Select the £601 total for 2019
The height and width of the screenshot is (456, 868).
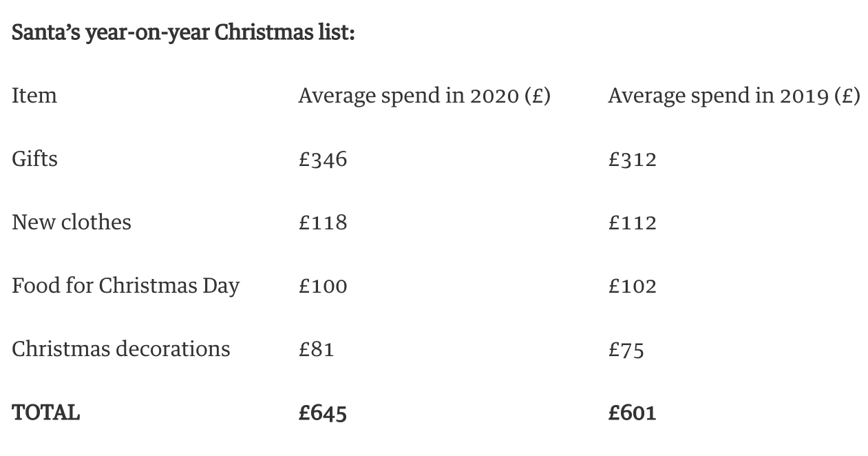click(x=633, y=413)
